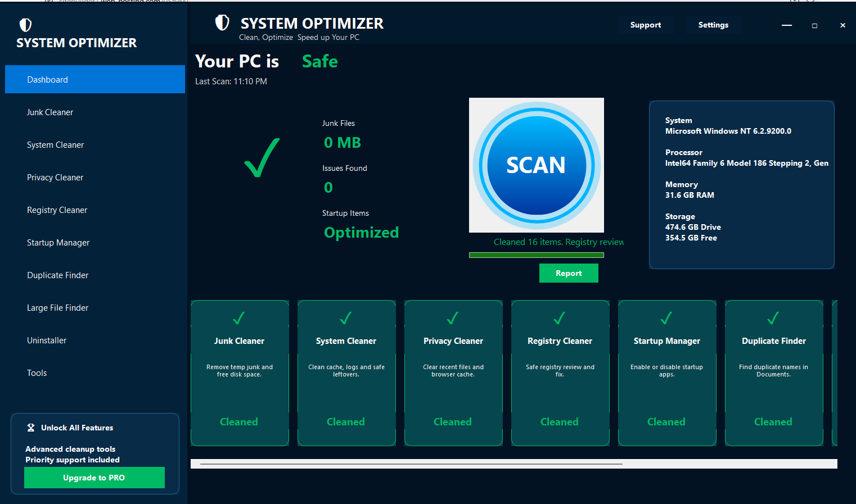The height and width of the screenshot is (504, 856).
Task: Click 'Cleaned 16 items. Registry review' message
Action: click(559, 242)
